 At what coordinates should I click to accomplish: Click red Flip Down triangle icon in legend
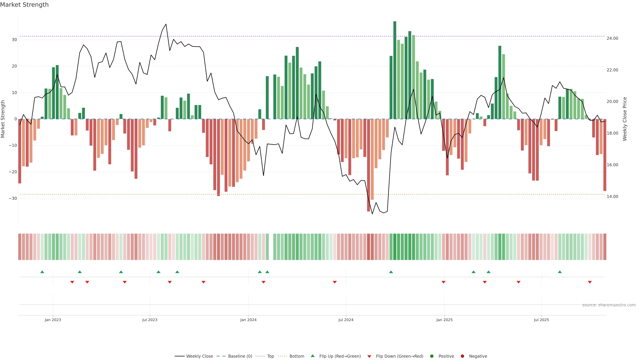369,356
